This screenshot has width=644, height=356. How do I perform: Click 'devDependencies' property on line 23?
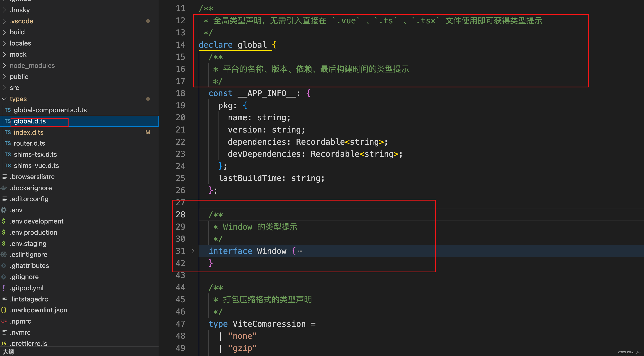(x=264, y=154)
